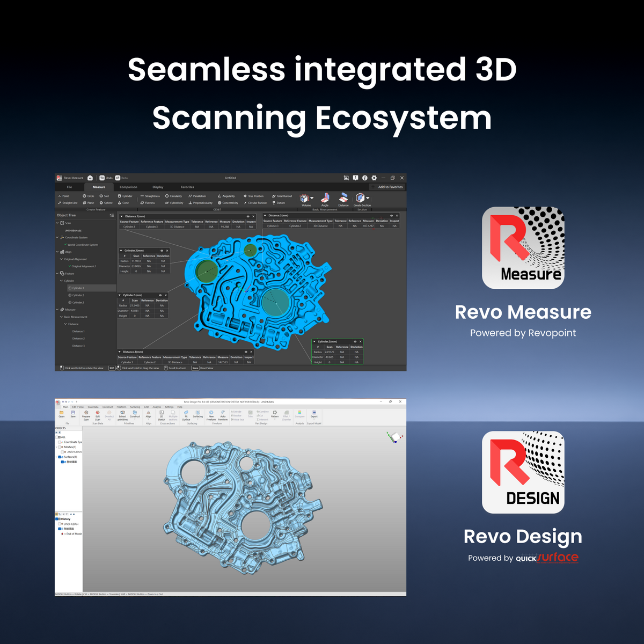Select Distance.3 in the Object Tree
Viewport: 644px width, 644px height.
(x=78, y=346)
